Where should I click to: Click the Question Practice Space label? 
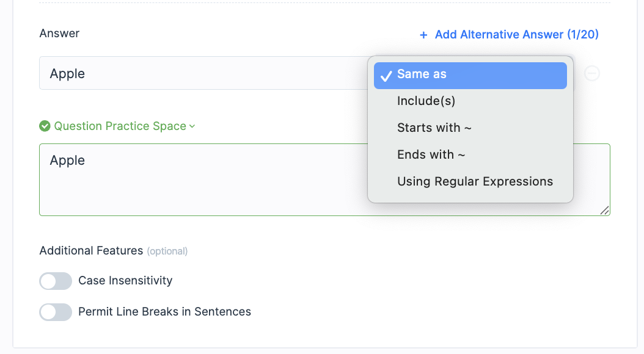coord(120,126)
